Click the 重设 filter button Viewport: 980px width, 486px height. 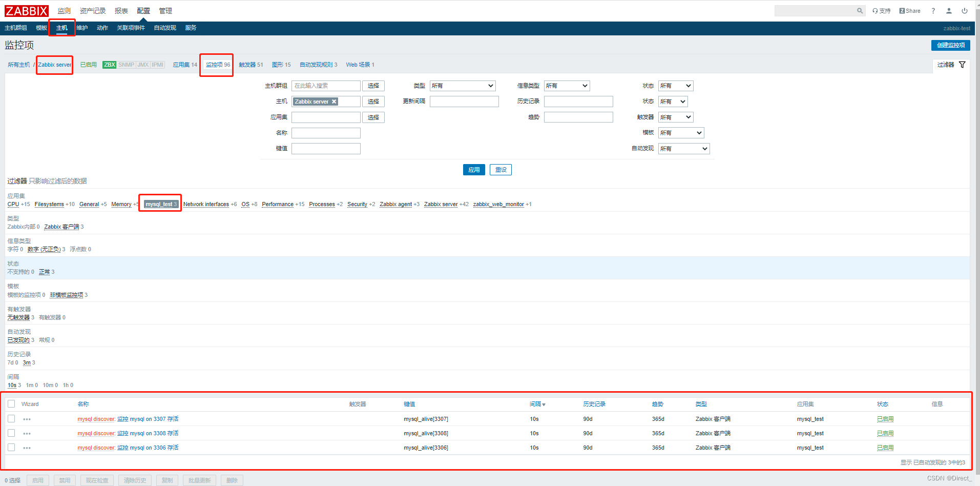pos(501,170)
